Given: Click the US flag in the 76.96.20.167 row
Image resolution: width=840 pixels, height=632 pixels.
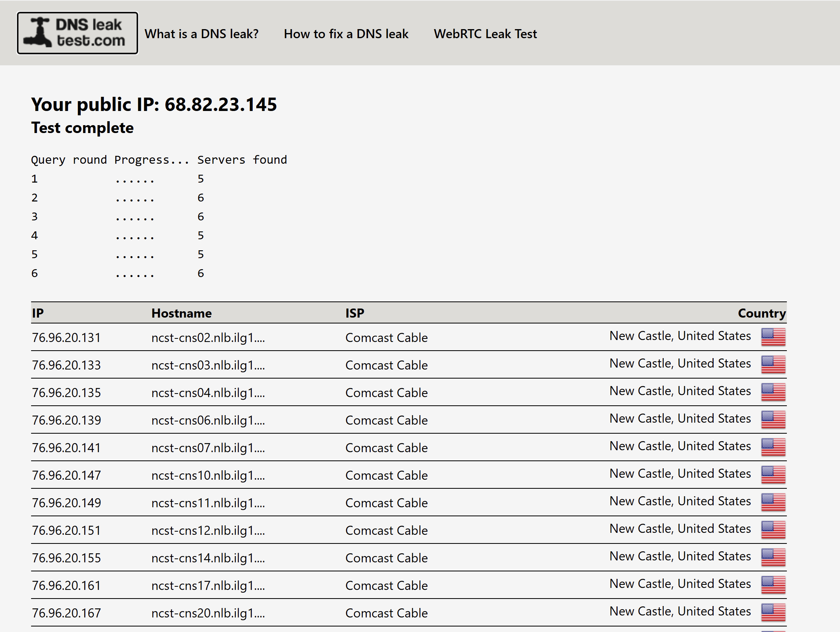Looking at the screenshot, I should pyautogui.click(x=773, y=612).
